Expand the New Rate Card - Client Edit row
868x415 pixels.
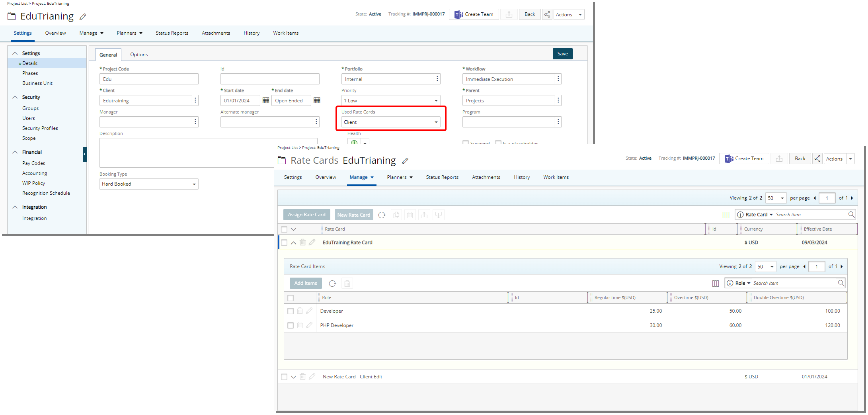pos(293,377)
